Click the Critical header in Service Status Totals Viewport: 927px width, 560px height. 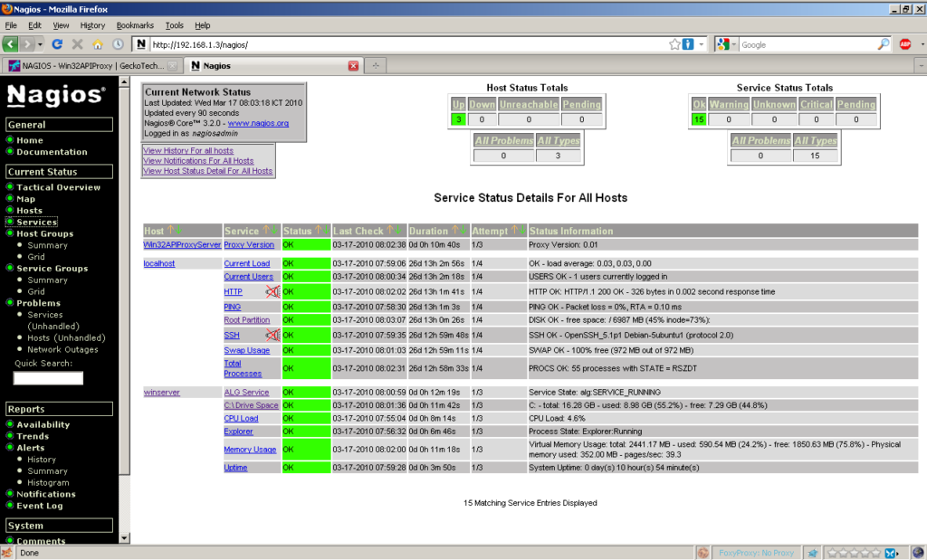coord(816,104)
